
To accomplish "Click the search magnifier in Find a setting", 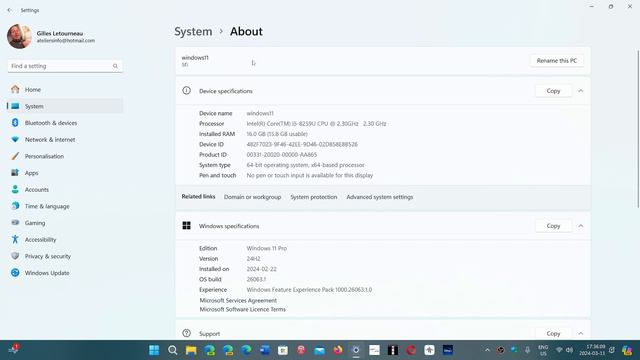I will 116,66.
